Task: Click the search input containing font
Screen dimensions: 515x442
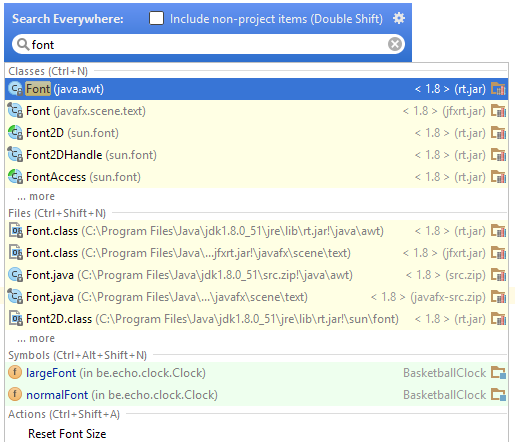Action: coord(209,44)
